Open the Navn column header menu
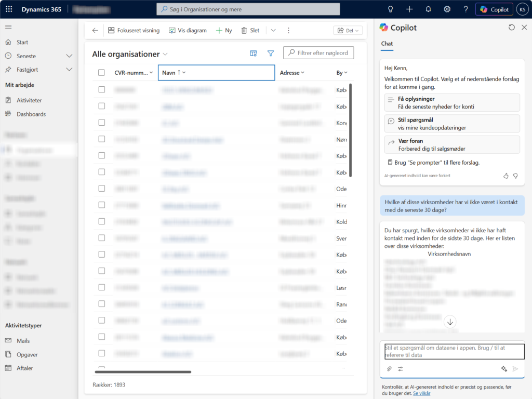532x399 pixels. tap(217, 73)
